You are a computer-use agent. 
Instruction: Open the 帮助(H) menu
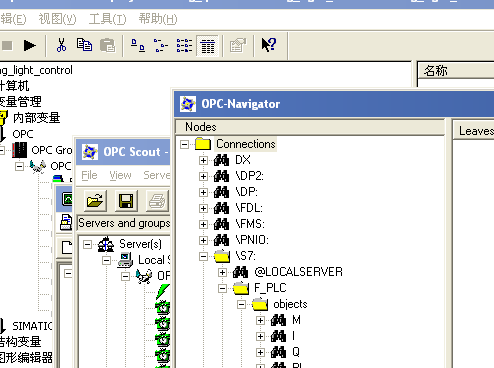coord(158,19)
